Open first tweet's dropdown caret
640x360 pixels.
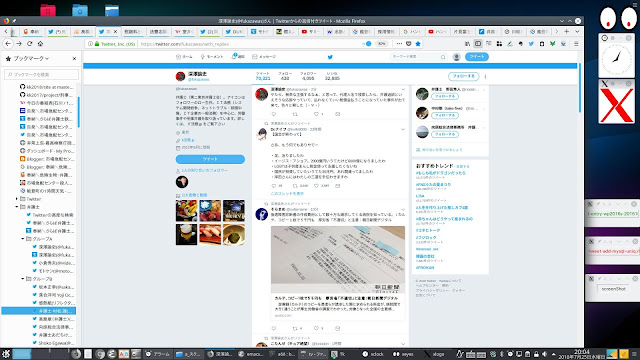[x=403, y=89]
